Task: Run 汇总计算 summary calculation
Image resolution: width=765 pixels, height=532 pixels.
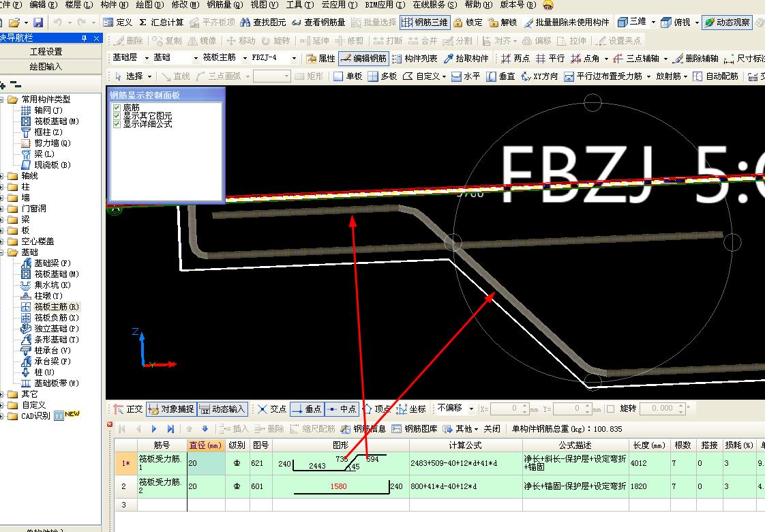Action: [161, 23]
